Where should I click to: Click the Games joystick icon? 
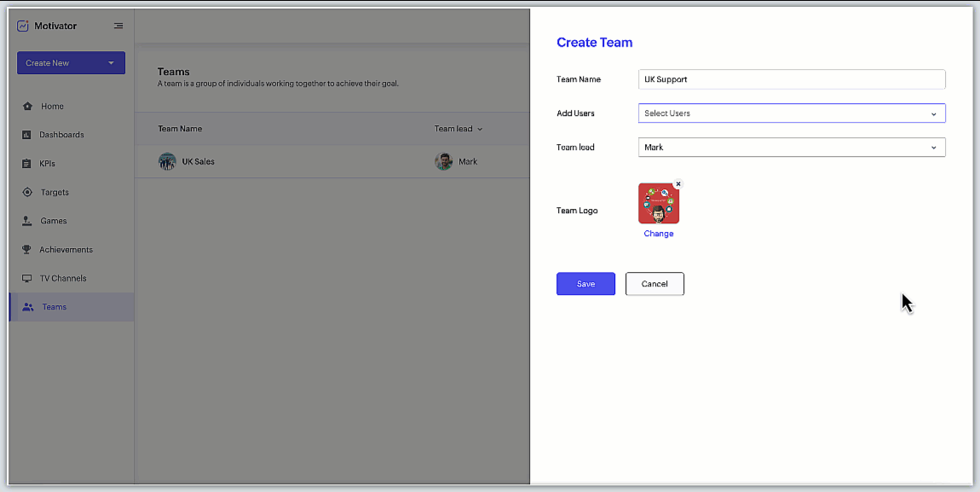point(27,221)
